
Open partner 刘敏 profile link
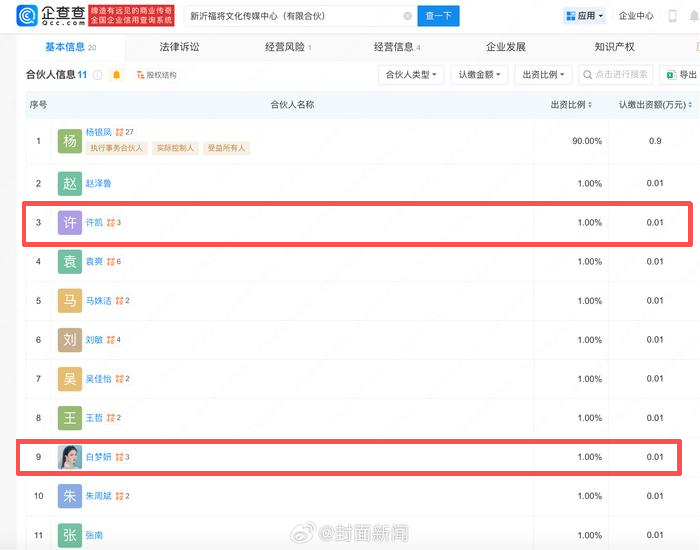94,340
